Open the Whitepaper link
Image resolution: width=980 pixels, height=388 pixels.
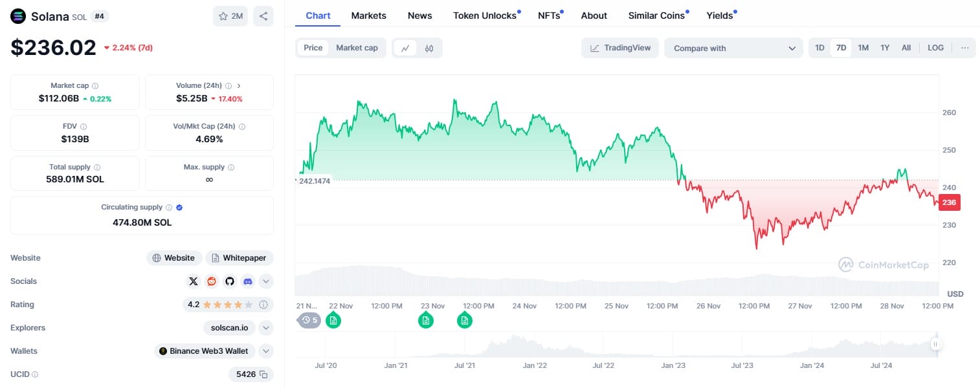click(239, 258)
